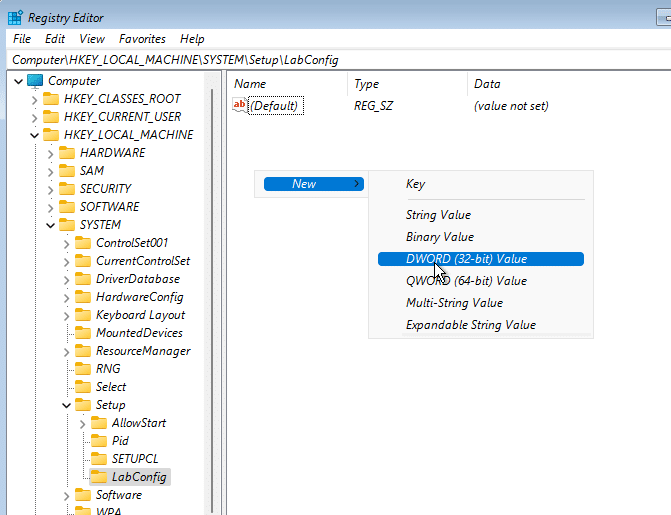Click the SECURITY folder icon
Image resolution: width=671 pixels, height=515 pixels.
point(67,189)
